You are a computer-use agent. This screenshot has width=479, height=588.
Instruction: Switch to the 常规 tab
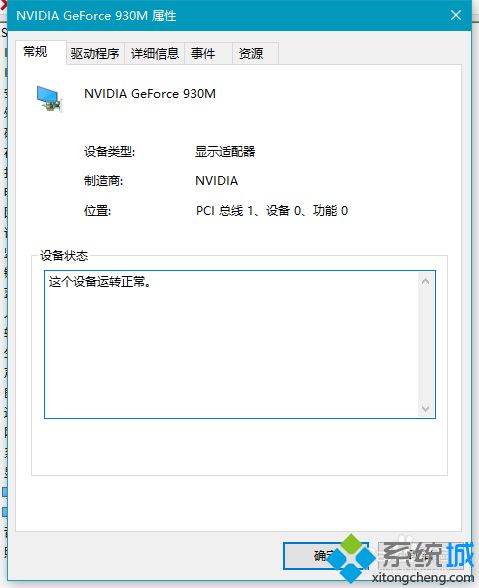(x=41, y=52)
